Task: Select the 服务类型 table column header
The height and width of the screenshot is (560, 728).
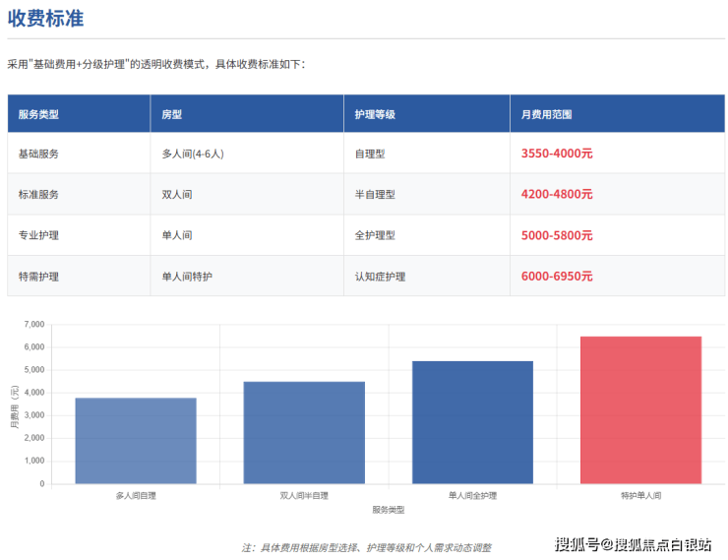Action: tap(38, 114)
